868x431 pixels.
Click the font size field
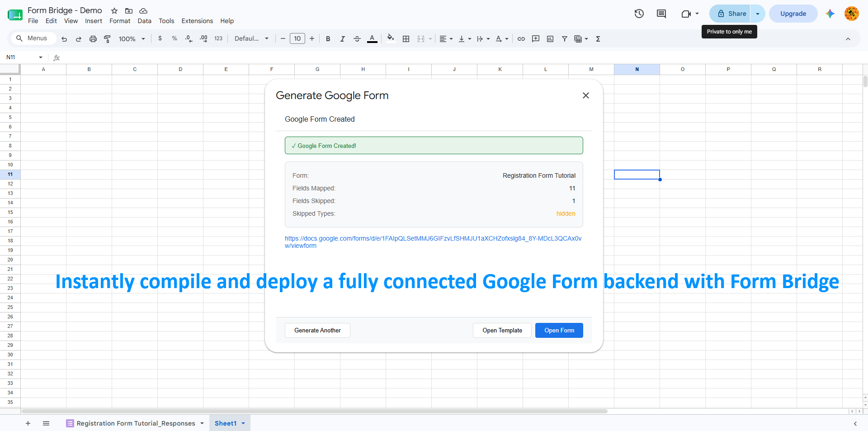click(297, 39)
